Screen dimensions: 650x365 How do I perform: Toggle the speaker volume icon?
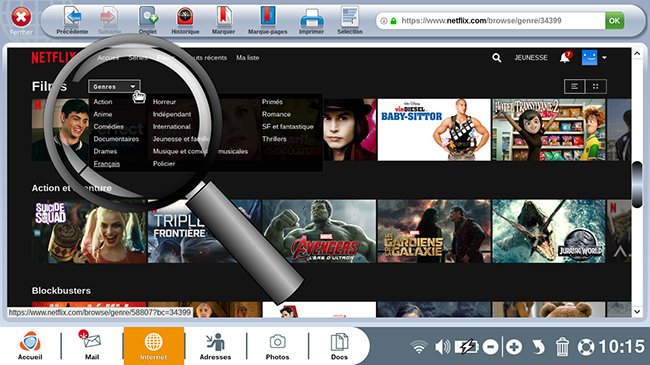442,347
